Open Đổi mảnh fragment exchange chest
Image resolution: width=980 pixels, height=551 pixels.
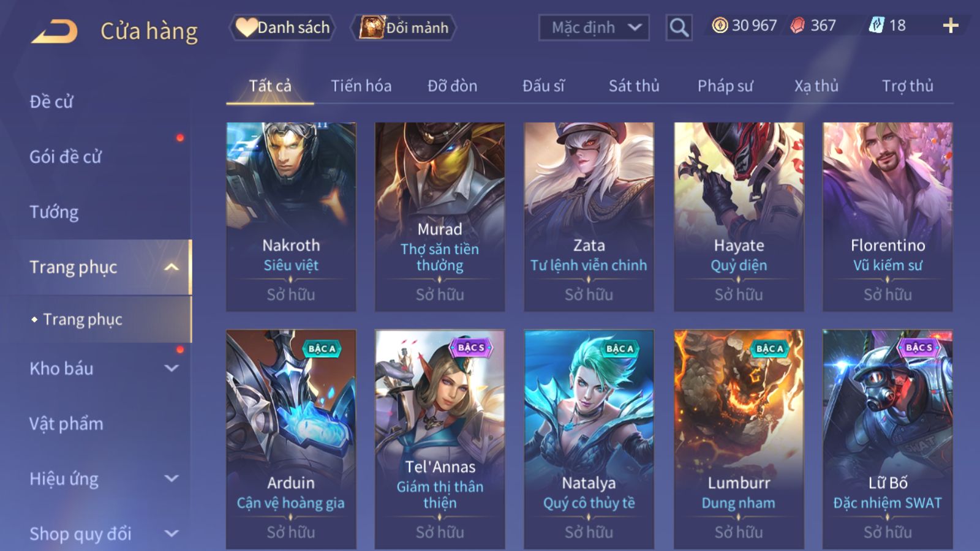coord(403,28)
